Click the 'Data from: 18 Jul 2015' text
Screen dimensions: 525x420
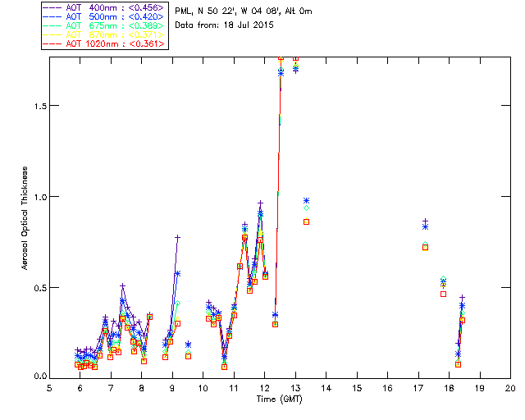[222, 24]
